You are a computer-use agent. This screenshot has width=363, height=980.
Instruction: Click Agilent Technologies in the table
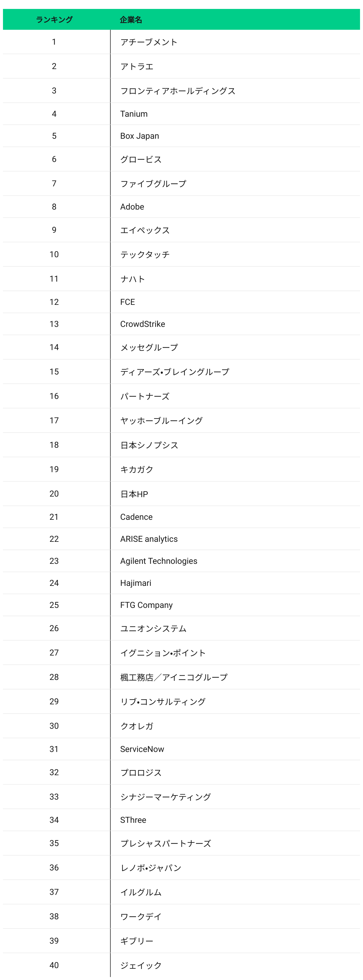pos(159,561)
